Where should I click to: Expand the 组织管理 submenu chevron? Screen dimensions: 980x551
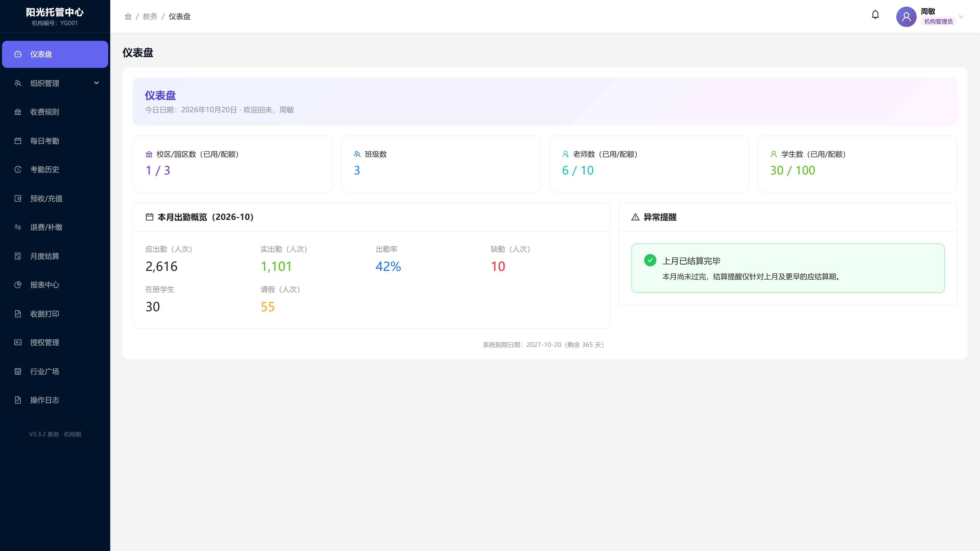click(x=96, y=83)
